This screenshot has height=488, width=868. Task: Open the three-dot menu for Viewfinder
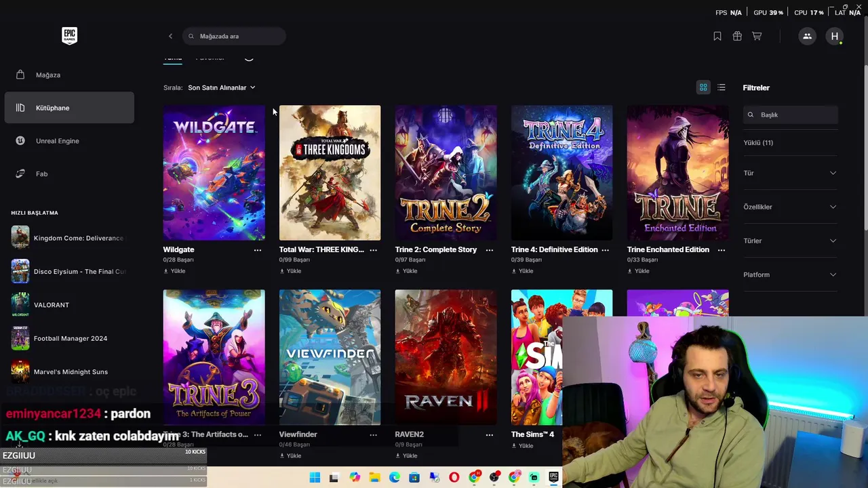pos(374,435)
